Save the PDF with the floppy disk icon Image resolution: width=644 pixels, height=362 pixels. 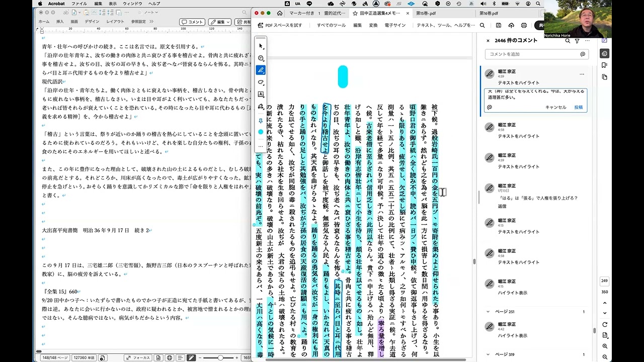498,25
